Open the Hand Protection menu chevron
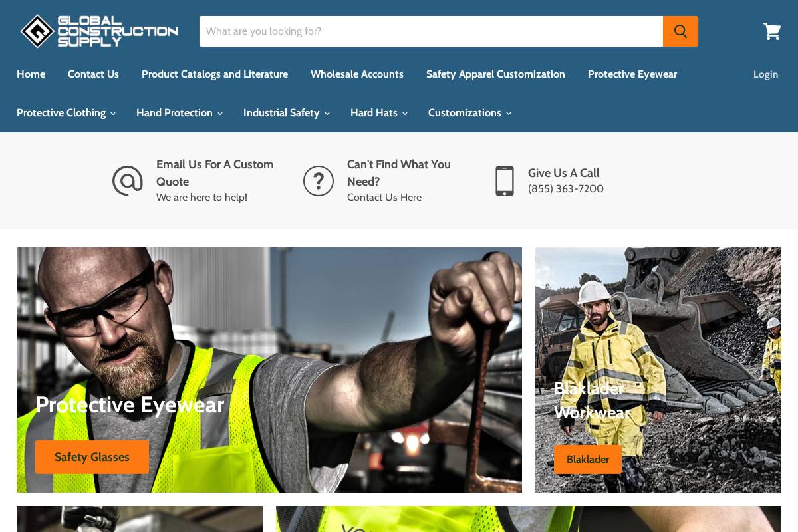The width and height of the screenshot is (798, 532). click(220, 114)
